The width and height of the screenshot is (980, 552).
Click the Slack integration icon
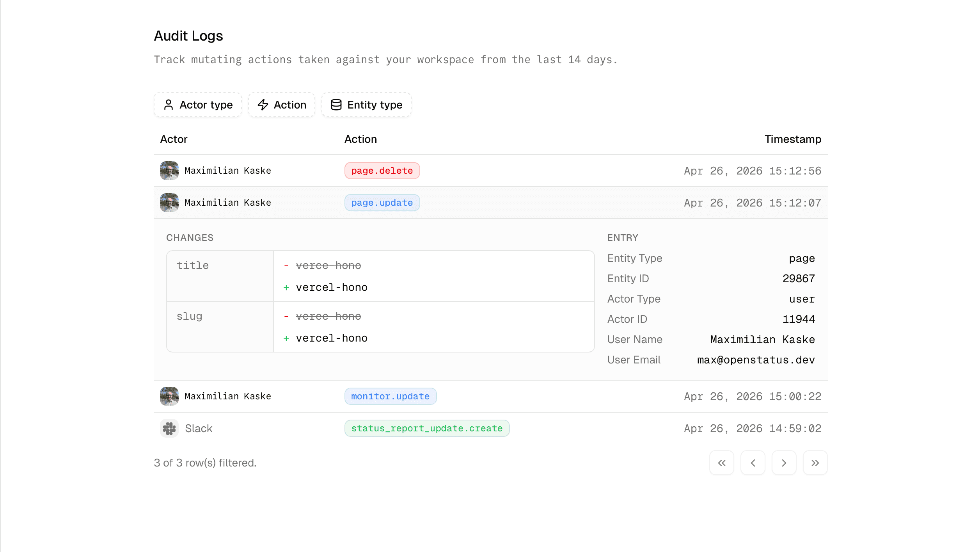[169, 428]
